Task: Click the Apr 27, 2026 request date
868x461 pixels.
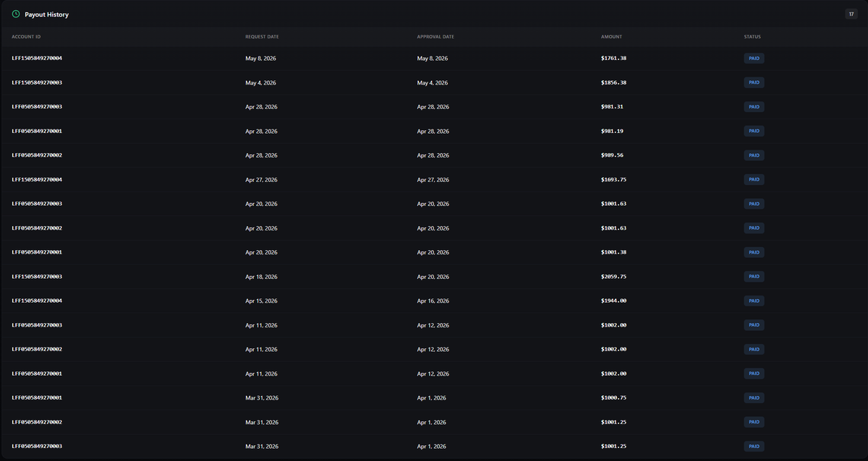Action: 261,180
